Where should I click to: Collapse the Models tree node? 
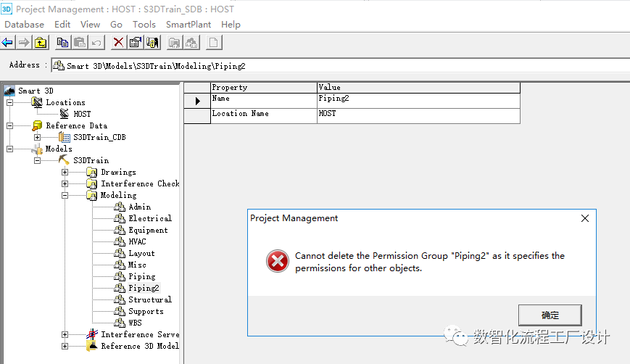9,149
